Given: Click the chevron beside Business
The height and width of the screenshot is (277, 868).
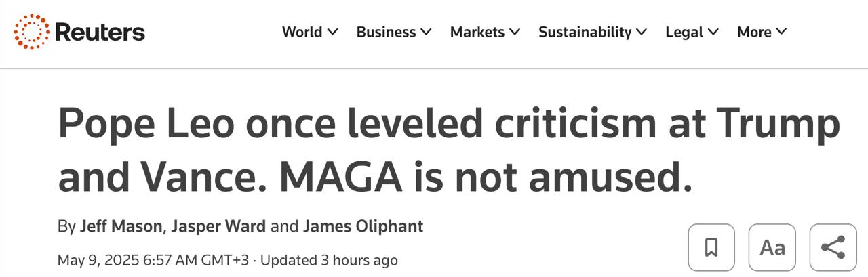Looking at the screenshot, I should tap(426, 32).
